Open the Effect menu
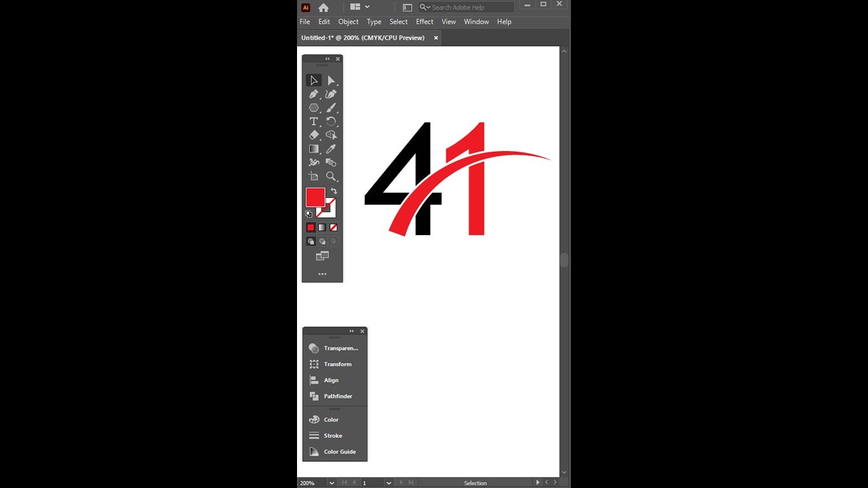The image size is (868, 488). [425, 22]
